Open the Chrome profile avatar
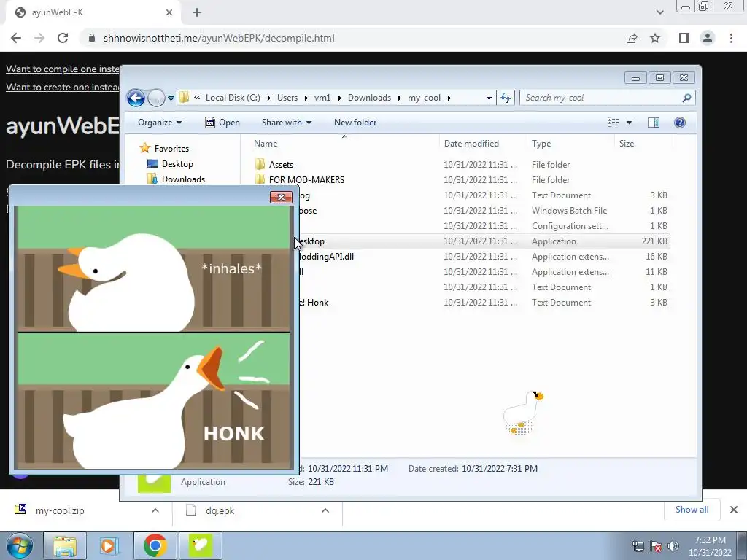 click(x=708, y=38)
